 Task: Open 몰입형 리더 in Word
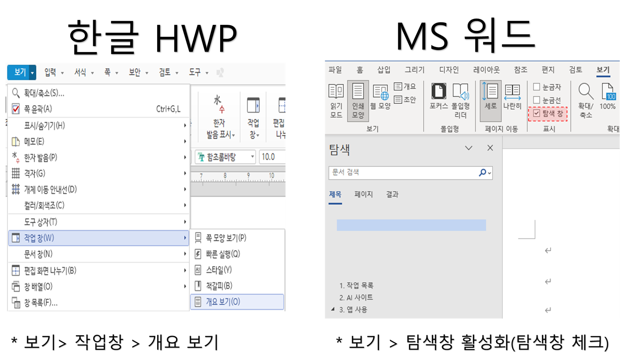[461, 101]
